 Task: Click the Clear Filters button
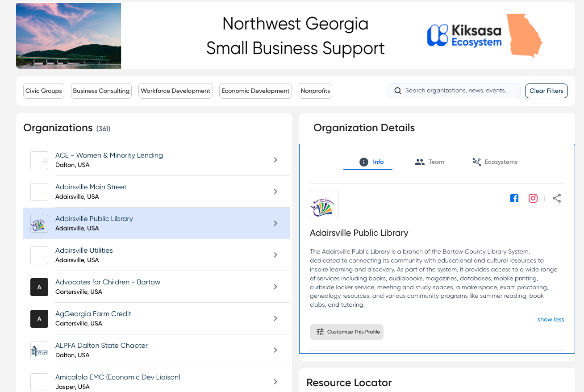546,91
